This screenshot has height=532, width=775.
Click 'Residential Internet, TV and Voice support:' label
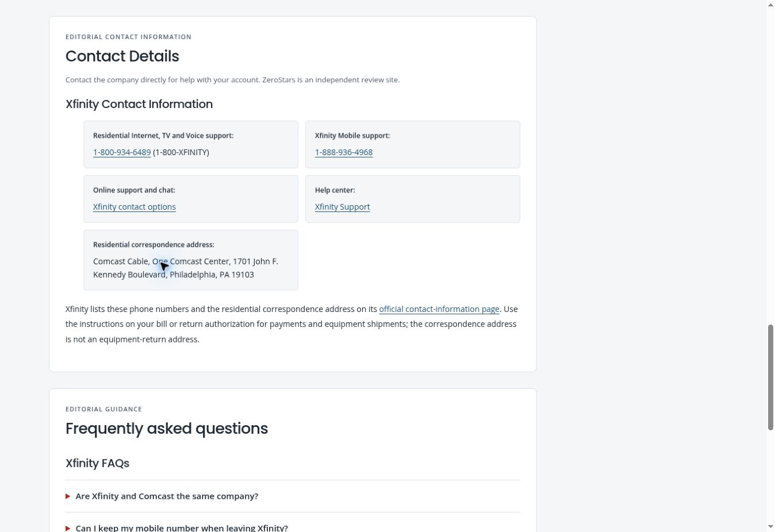(x=163, y=136)
